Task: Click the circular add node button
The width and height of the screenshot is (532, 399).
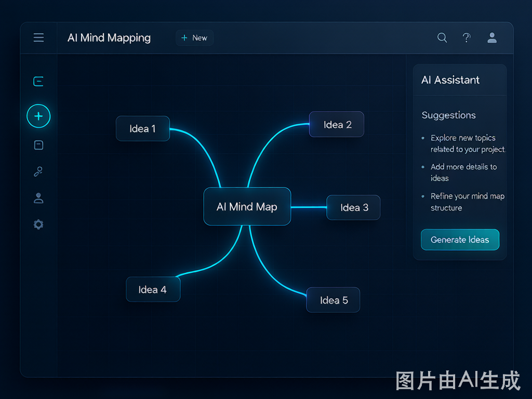Action: tap(38, 116)
